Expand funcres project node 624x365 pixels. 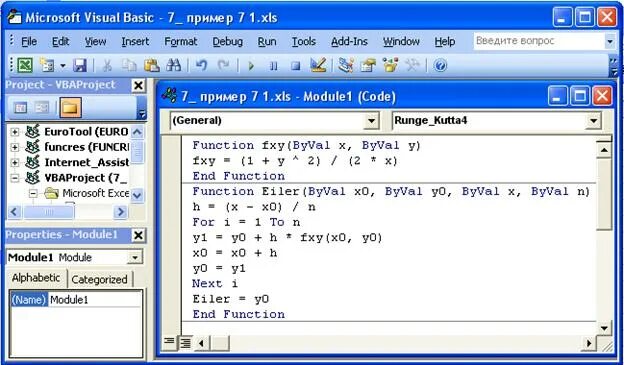pyautogui.click(x=15, y=147)
